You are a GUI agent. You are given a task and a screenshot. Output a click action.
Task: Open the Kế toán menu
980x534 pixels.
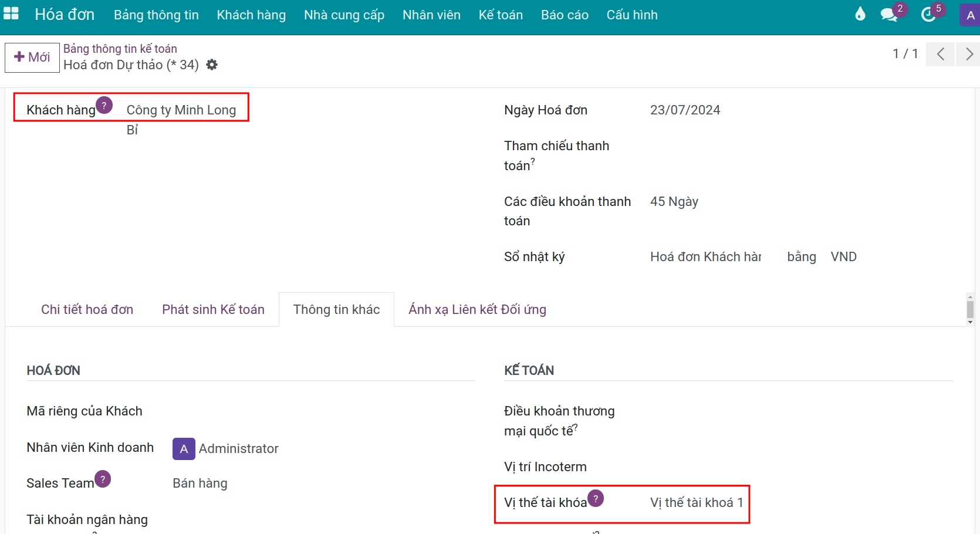click(x=501, y=15)
